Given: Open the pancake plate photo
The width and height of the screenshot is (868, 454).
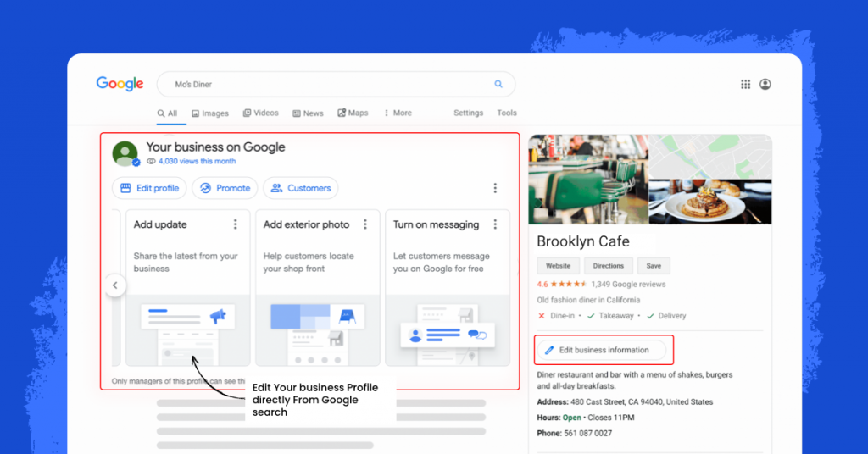Looking at the screenshot, I should (710, 202).
